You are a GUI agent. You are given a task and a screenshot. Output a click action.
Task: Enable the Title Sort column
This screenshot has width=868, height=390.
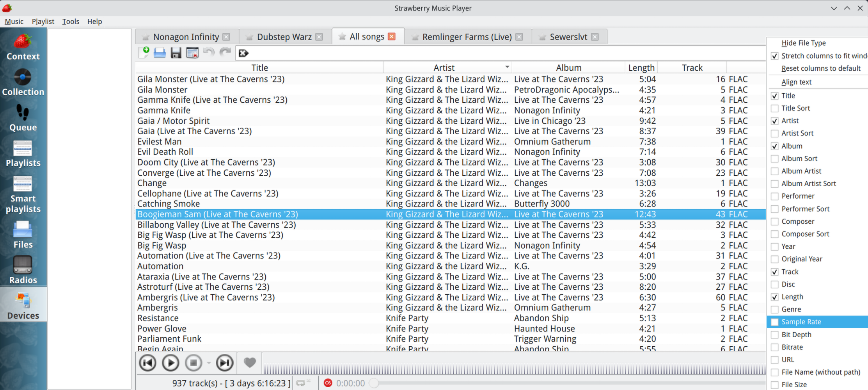(x=775, y=108)
